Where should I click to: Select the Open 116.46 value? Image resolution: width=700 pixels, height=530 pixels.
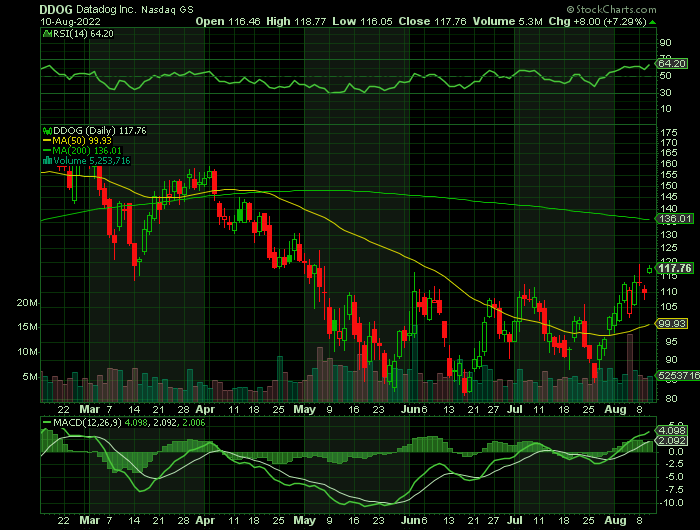coord(228,21)
